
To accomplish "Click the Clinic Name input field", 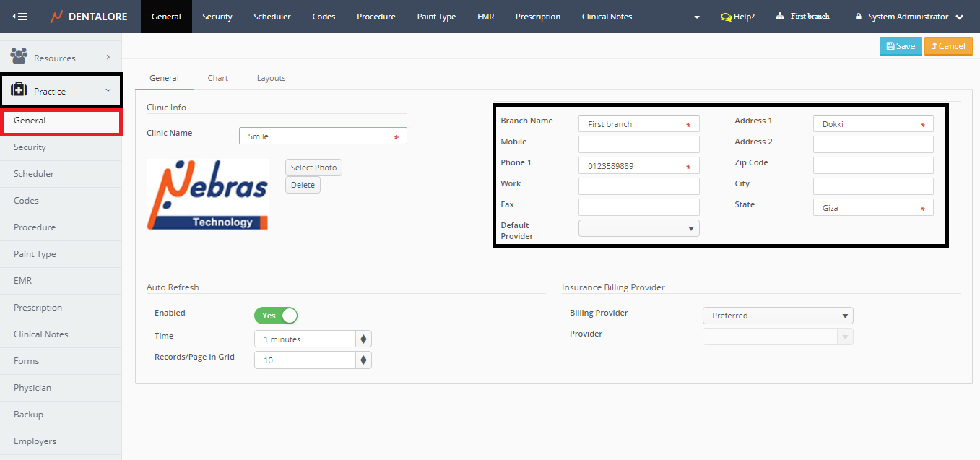I will point(318,136).
